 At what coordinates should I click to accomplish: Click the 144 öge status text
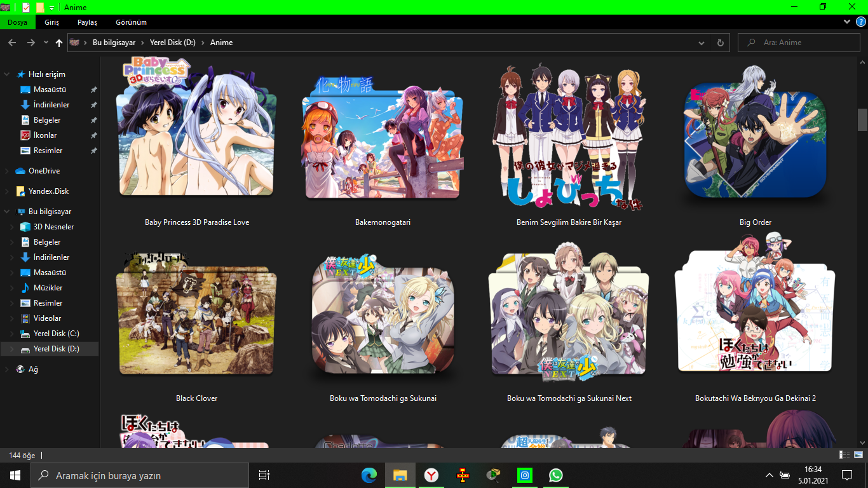point(22,456)
